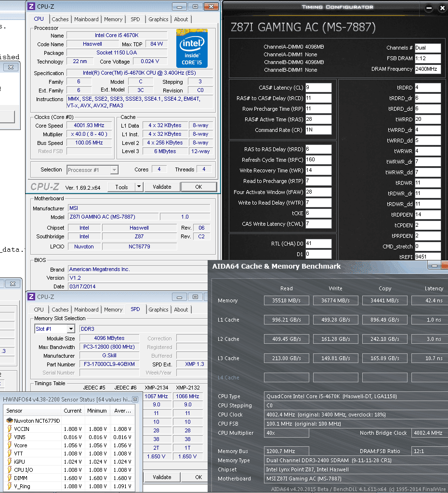Click the L3 Cache Copy 165.09 GB/s result
The height and width of the screenshot is (493, 448).
(x=384, y=358)
